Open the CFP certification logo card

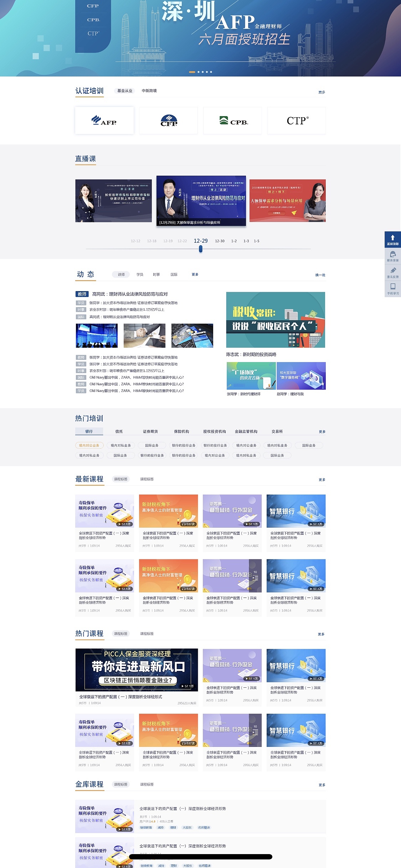[x=168, y=120]
